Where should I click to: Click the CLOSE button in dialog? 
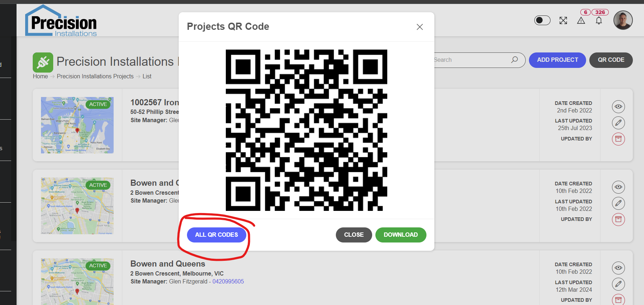tap(354, 235)
